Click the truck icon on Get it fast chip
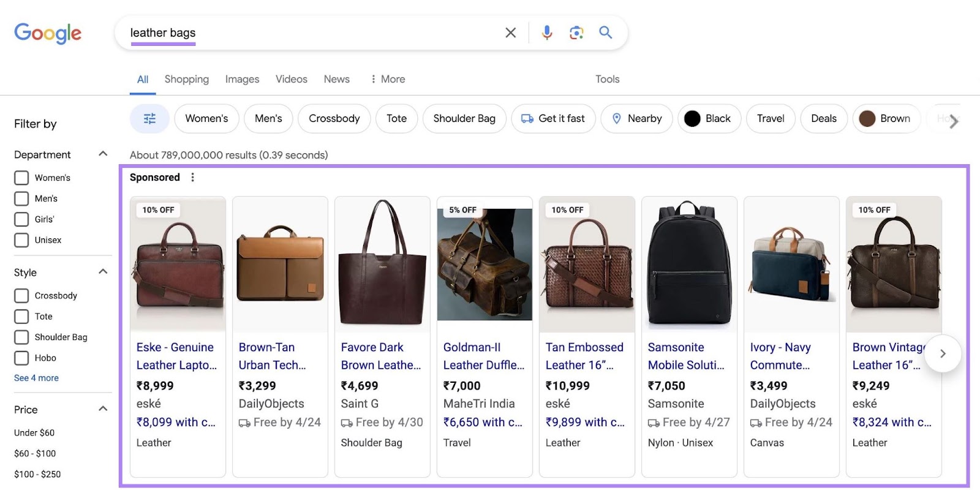This screenshot has width=980, height=490. pos(527,119)
